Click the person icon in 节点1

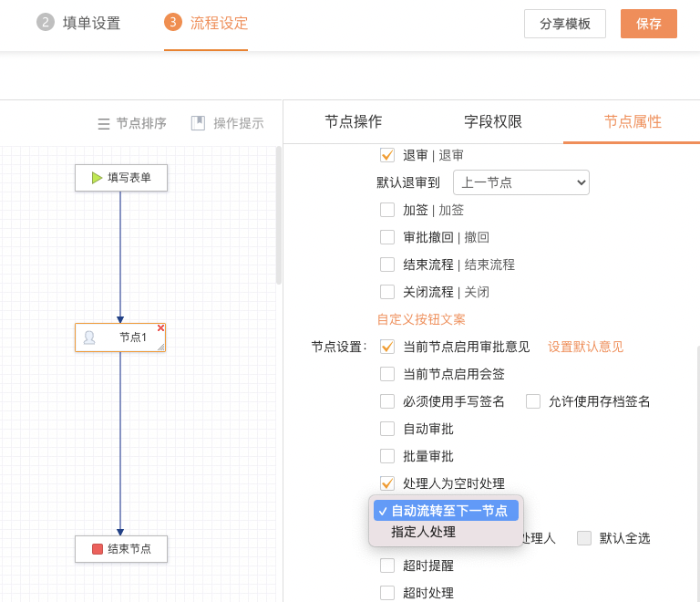click(89, 337)
